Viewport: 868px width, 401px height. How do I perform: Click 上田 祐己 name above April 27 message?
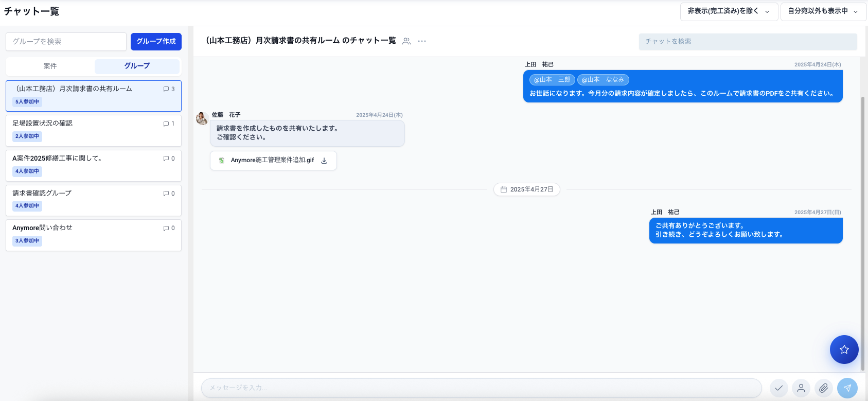[665, 212]
